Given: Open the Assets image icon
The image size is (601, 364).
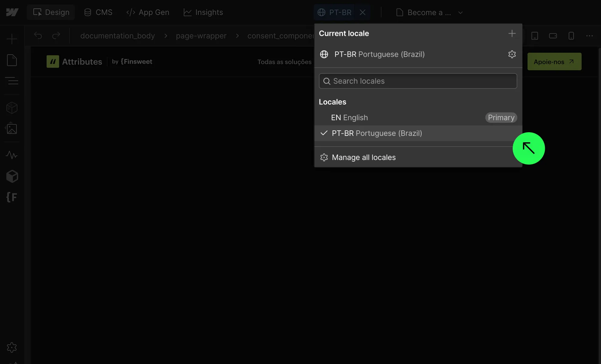Looking at the screenshot, I should [12, 129].
